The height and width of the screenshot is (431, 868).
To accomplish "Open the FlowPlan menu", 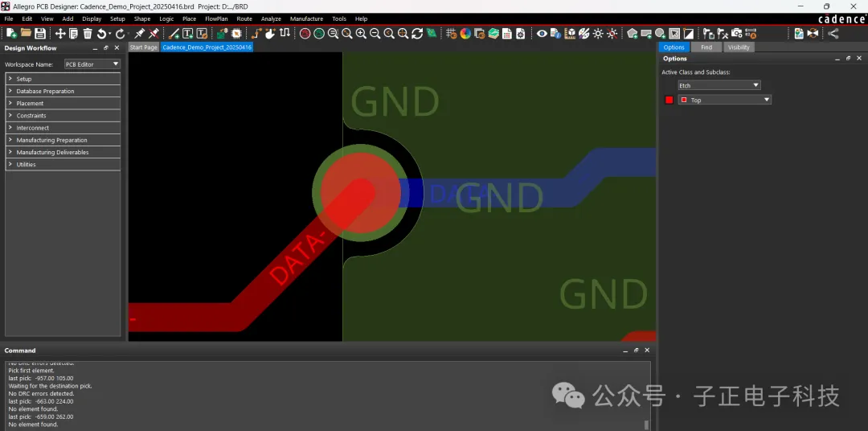I will coord(216,18).
